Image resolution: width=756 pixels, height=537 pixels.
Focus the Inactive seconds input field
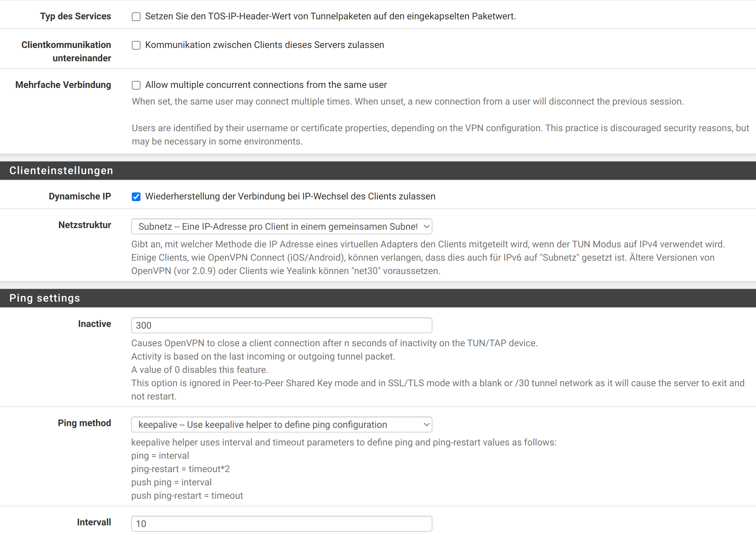pyautogui.click(x=282, y=325)
